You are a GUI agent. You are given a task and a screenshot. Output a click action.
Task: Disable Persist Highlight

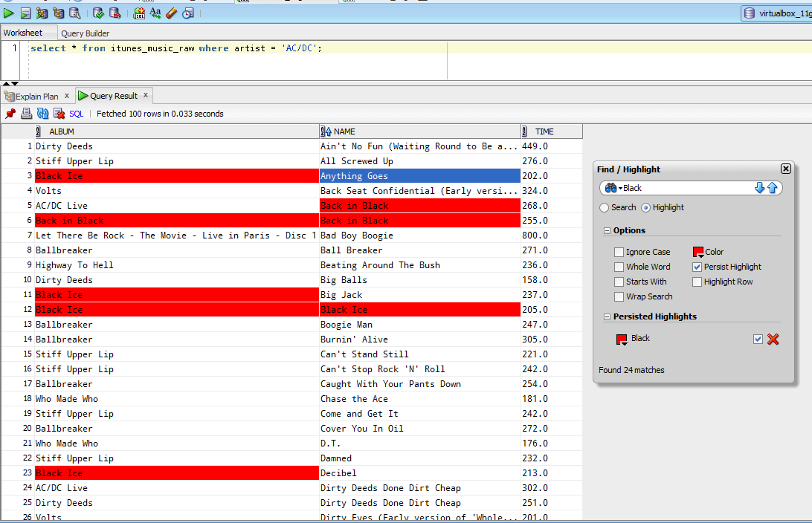(697, 267)
